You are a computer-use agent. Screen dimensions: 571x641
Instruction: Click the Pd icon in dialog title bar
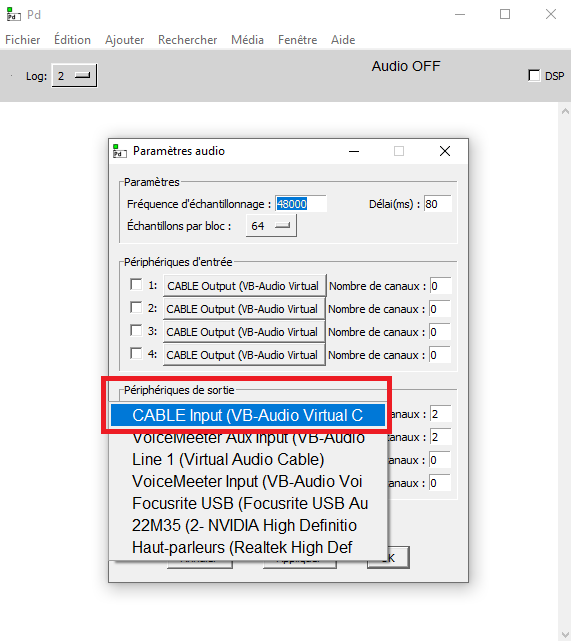click(119, 151)
